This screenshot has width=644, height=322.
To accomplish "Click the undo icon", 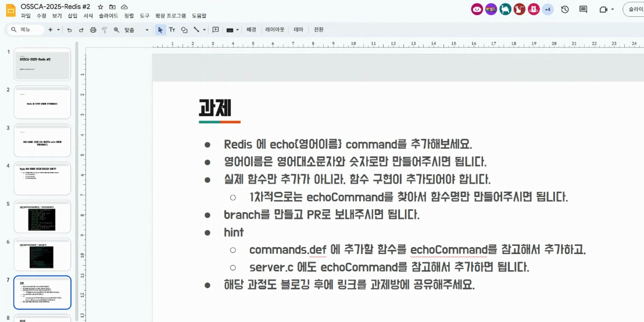I will (x=69, y=30).
